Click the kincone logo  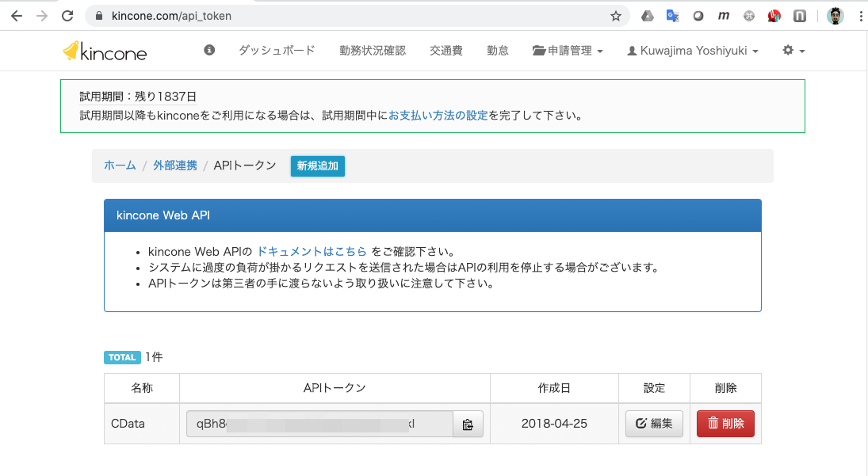tap(105, 51)
